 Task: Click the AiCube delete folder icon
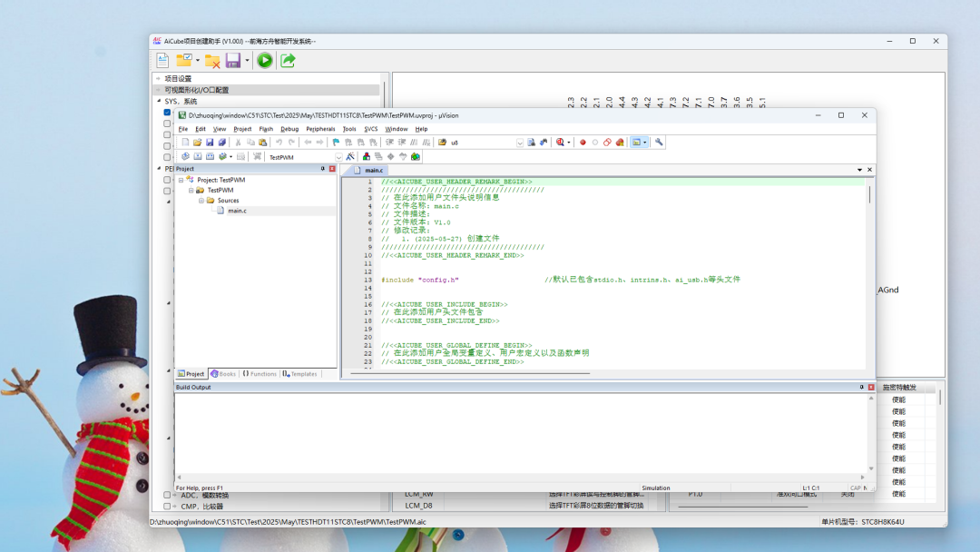pyautogui.click(x=212, y=61)
